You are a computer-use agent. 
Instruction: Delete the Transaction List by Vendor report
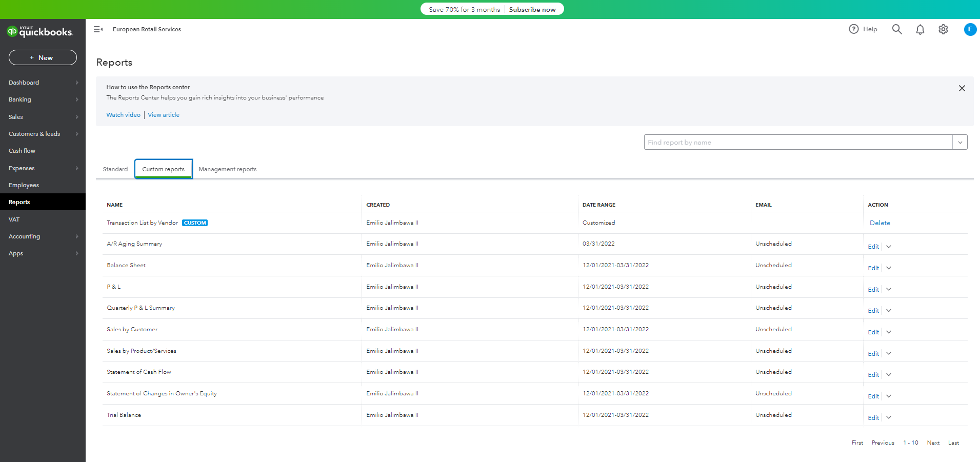click(x=880, y=223)
